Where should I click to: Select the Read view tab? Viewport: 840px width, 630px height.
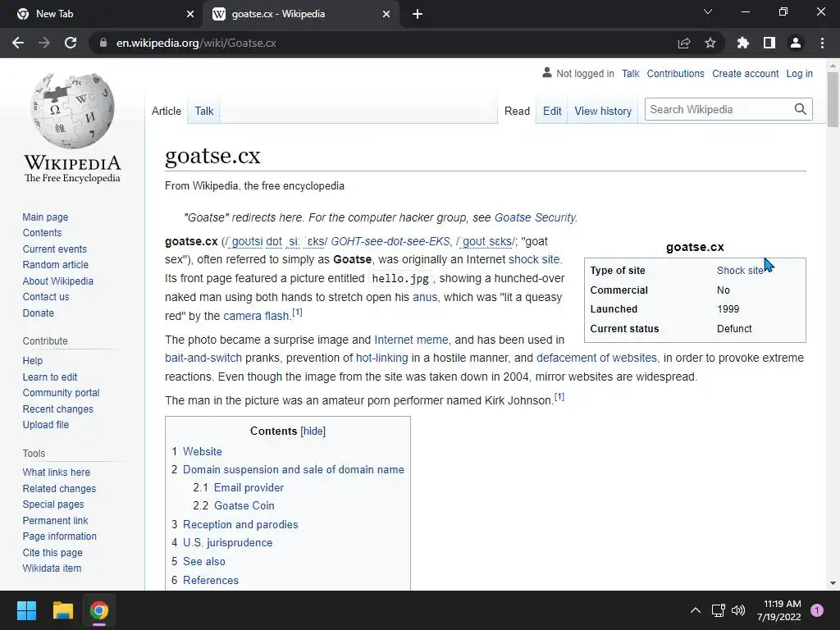517,111
